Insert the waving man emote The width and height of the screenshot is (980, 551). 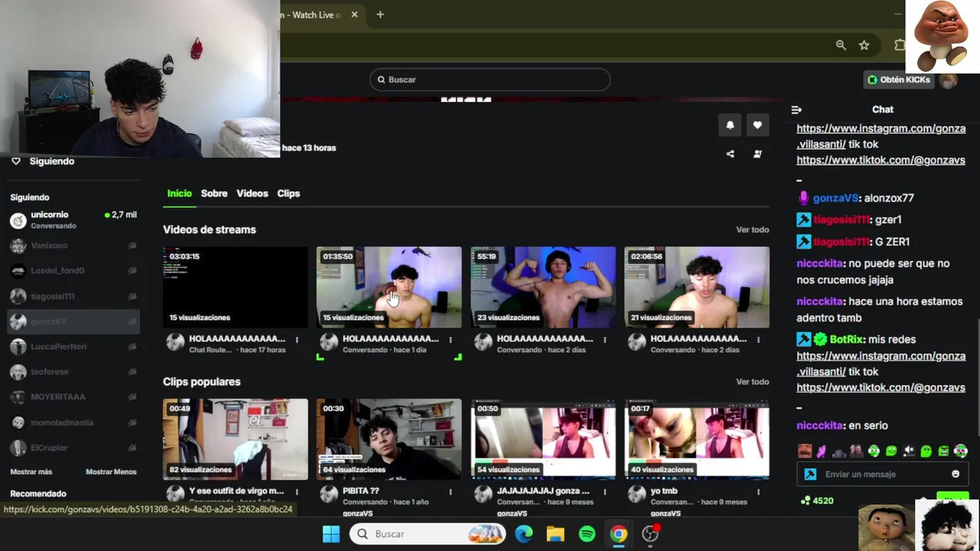[856, 452]
